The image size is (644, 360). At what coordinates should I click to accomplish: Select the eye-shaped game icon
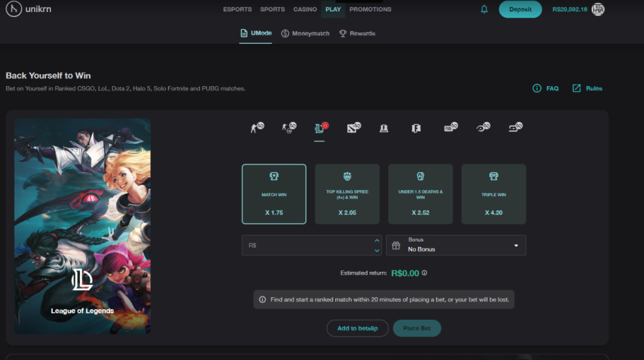tap(483, 128)
